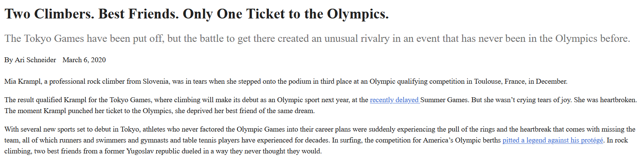The width and height of the screenshot is (644, 164).
Task: Follow the "pitted a legend against his protégé" link
Action: (x=553, y=140)
